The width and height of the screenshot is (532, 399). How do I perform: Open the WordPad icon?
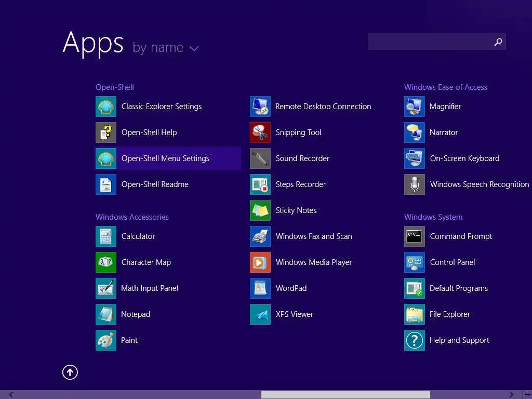point(260,288)
